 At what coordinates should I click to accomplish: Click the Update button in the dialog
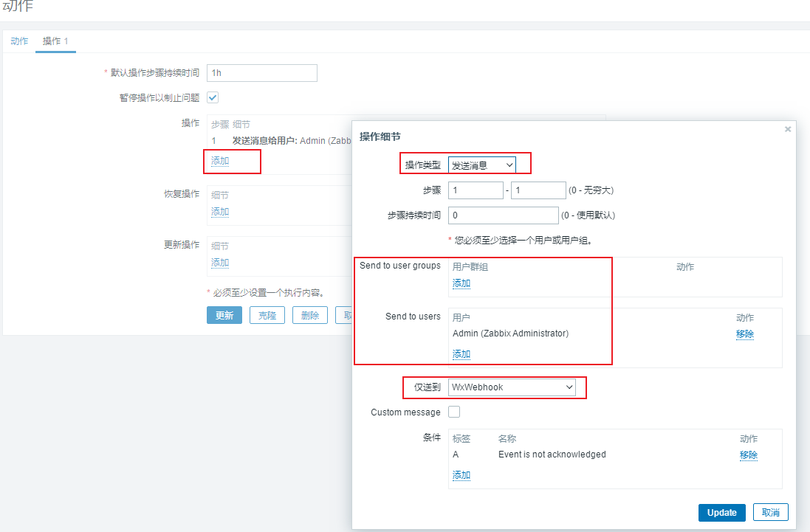(721, 512)
